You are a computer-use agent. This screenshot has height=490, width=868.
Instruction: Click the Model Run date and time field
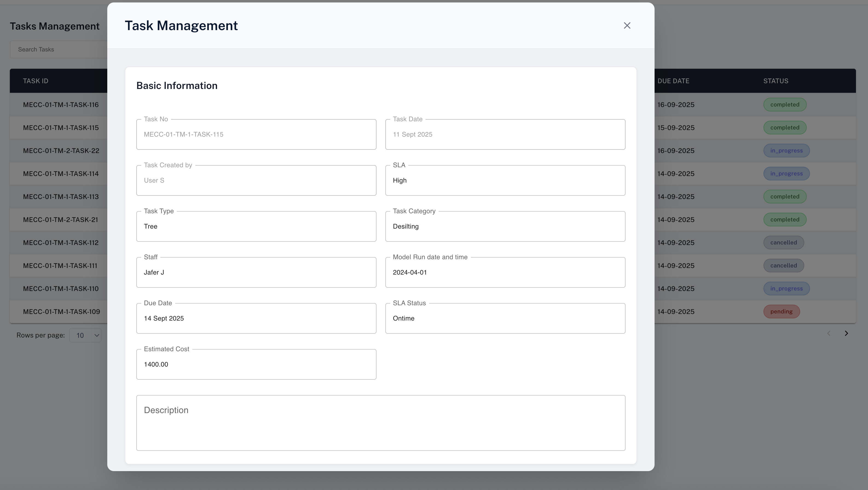coord(505,272)
